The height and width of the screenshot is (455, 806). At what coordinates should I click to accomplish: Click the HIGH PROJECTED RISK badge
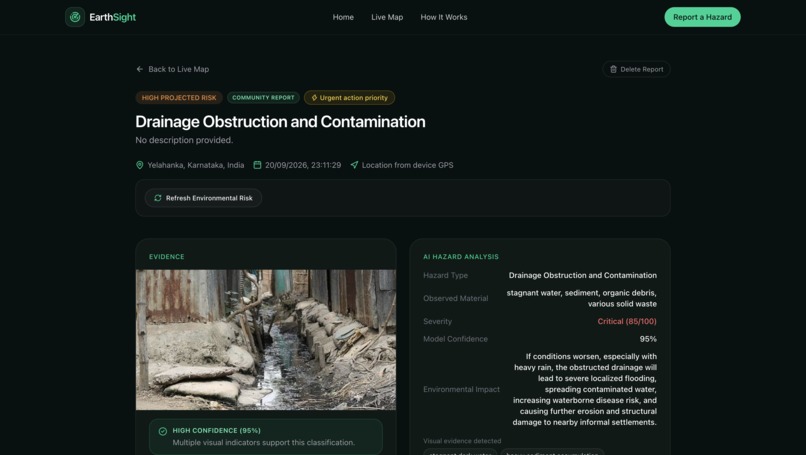(179, 98)
